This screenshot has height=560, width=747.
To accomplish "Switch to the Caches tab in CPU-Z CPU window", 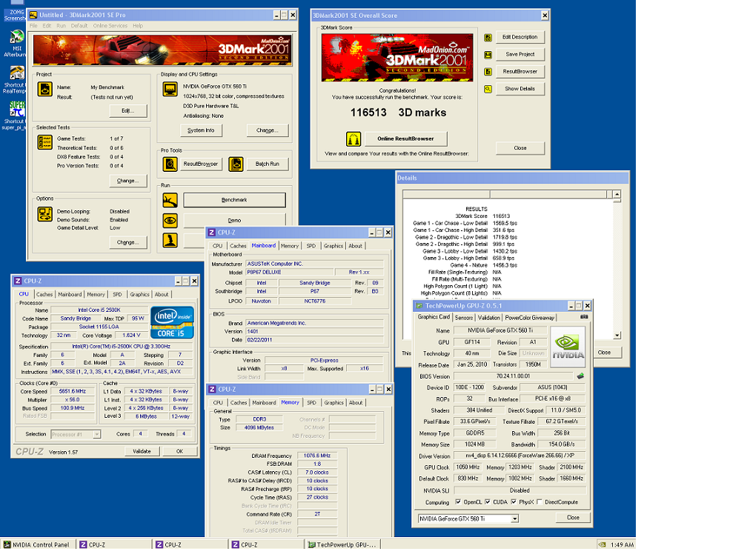I will click(44, 294).
